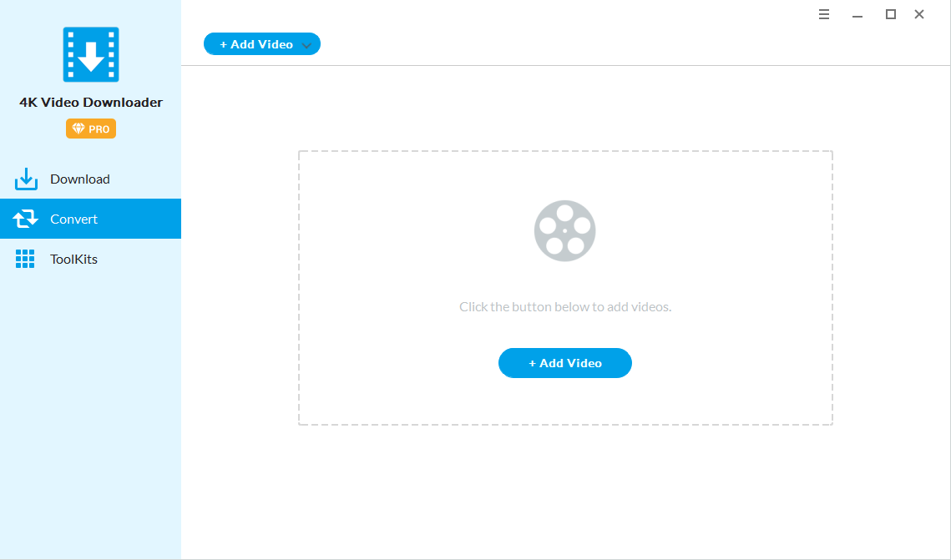Click 'Click the button below to add videos.' text

tap(565, 306)
